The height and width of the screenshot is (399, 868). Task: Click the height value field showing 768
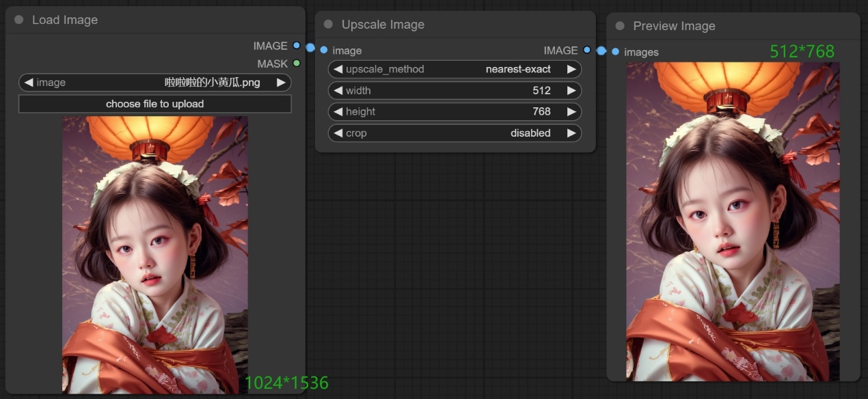[455, 111]
